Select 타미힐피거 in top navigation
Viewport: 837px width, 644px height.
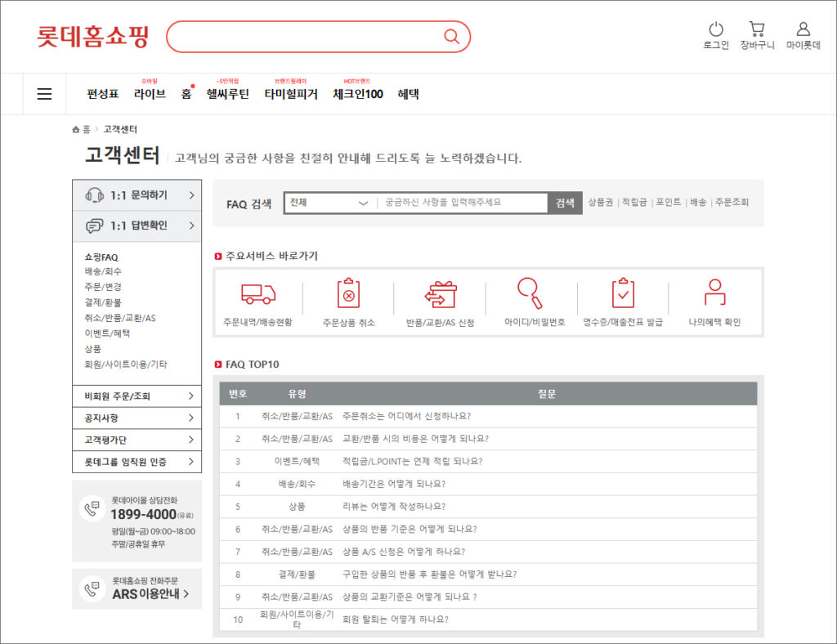[291, 95]
